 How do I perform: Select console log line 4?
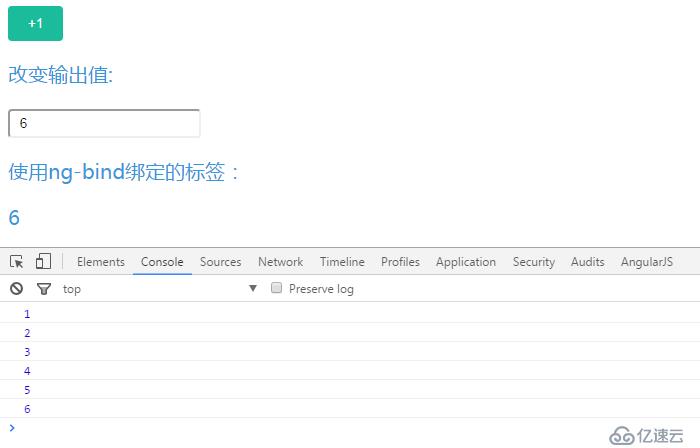[350, 370]
